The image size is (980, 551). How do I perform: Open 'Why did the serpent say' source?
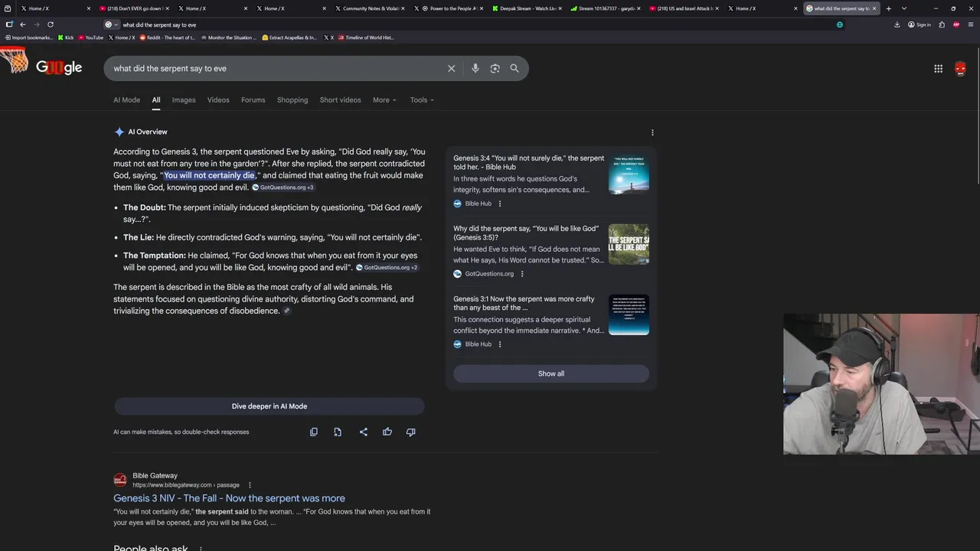(x=526, y=233)
